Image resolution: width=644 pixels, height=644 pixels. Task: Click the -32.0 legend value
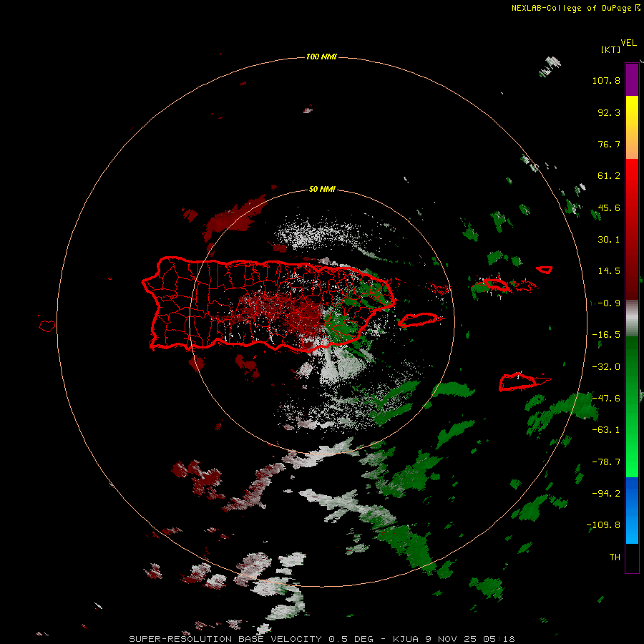(x=606, y=367)
